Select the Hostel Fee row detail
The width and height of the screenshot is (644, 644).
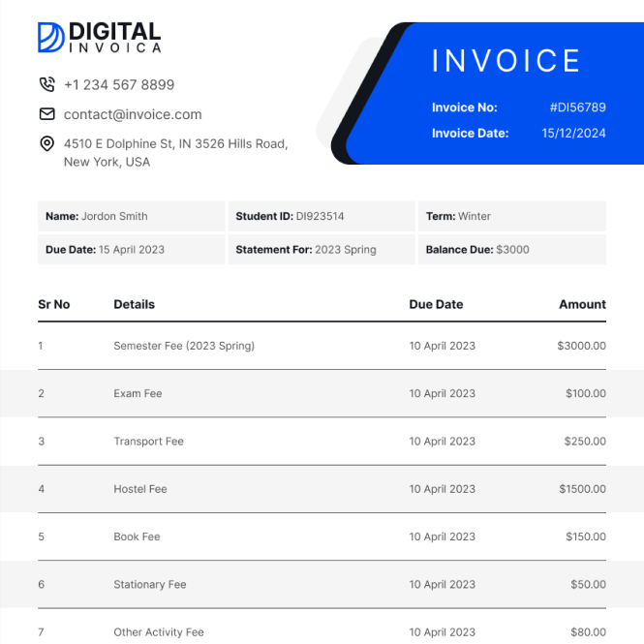(x=140, y=489)
